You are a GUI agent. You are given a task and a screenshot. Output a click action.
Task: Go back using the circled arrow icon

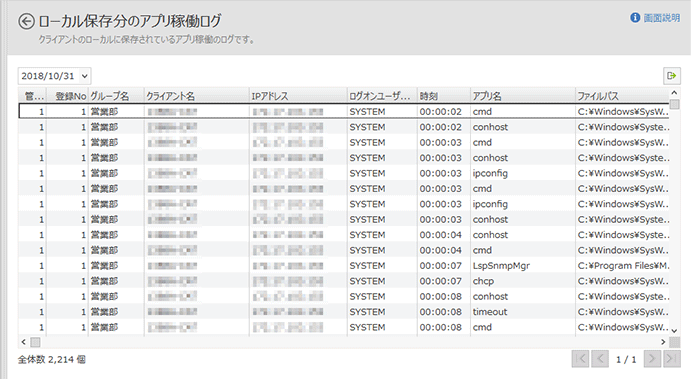(26, 21)
